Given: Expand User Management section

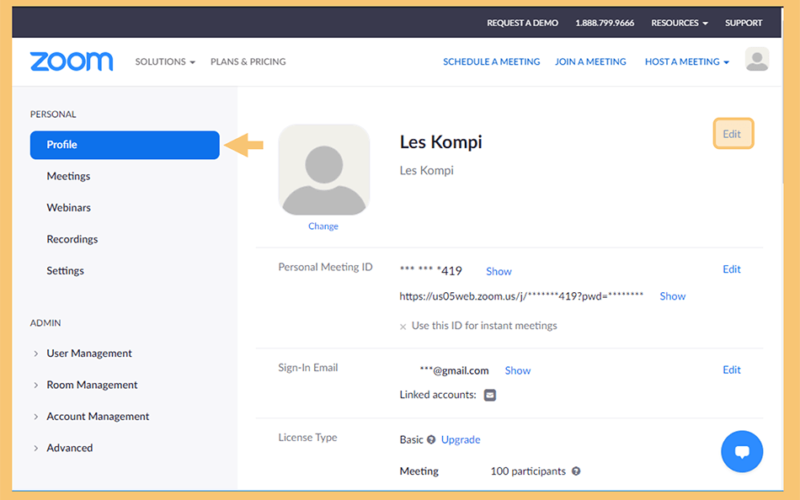Looking at the screenshot, I should (x=83, y=353).
